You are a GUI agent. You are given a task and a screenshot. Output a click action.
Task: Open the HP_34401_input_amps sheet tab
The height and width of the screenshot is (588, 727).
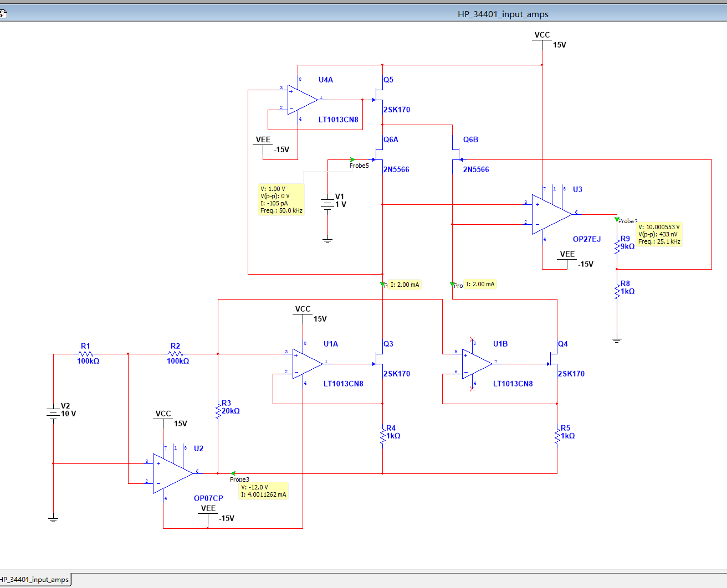pos(35,580)
